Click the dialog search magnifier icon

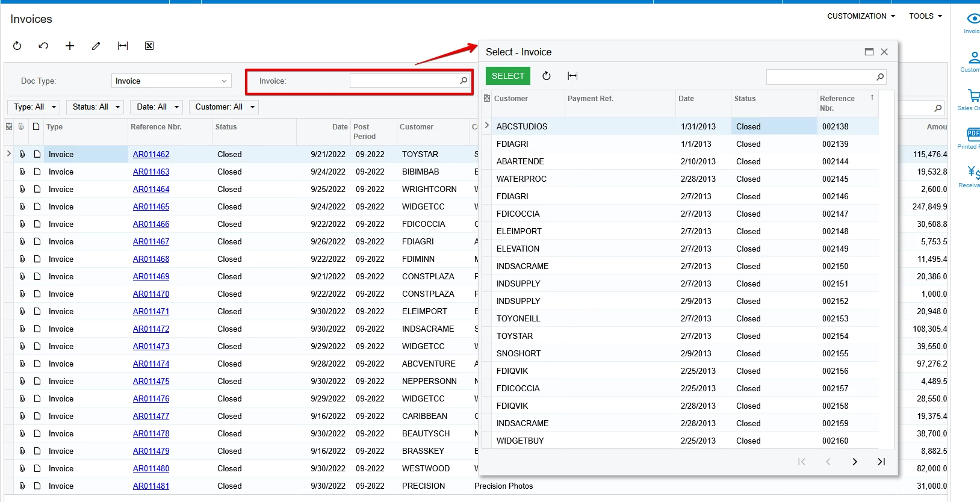(x=880, y=76)
